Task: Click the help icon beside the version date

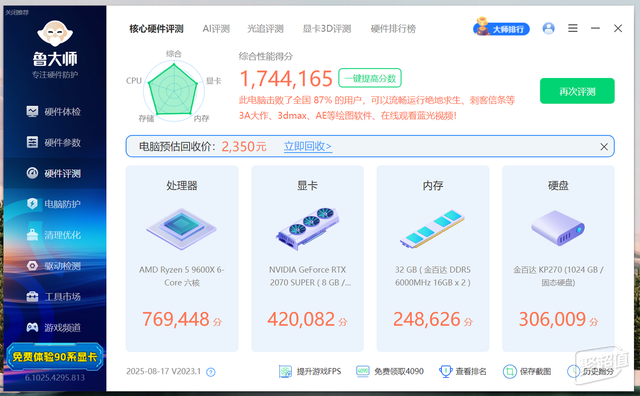Action: (x=211, y=372)
